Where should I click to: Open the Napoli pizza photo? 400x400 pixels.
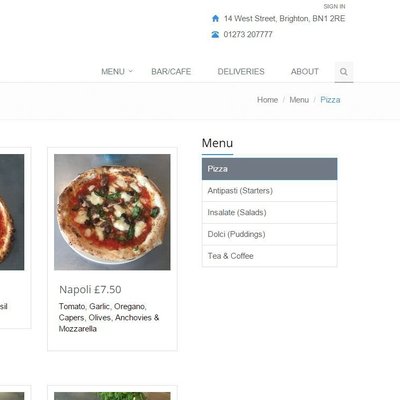112,212
